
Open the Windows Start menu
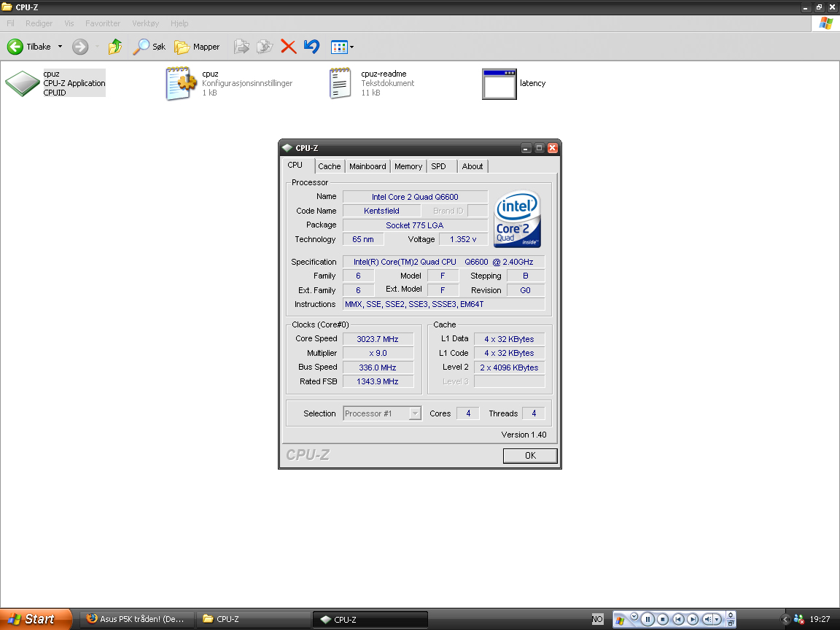click(35, 619)
